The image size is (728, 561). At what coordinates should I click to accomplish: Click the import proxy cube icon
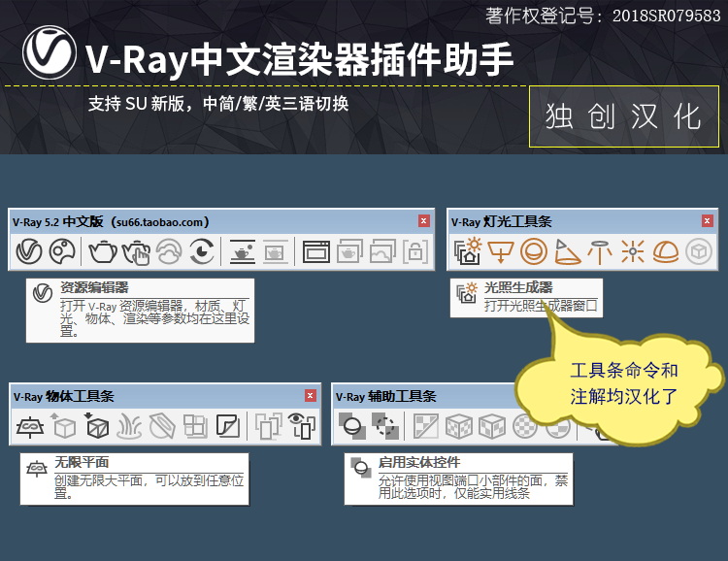point(96,425)
